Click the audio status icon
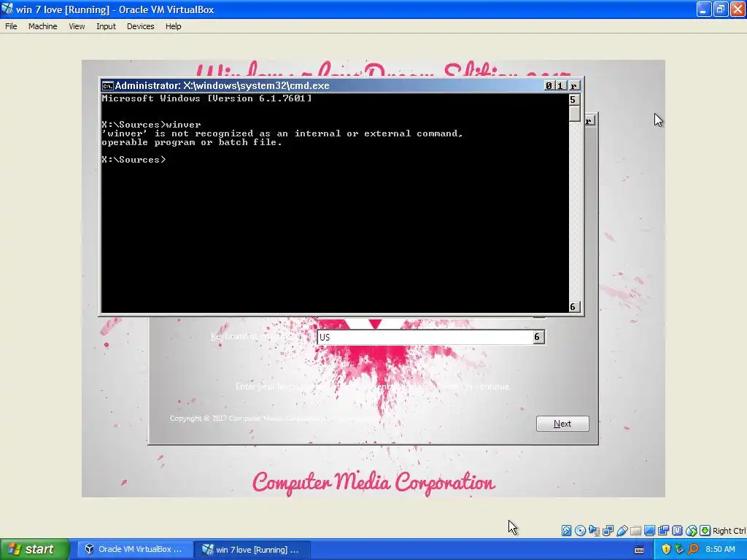747x560 pixels. click(594, 531)
